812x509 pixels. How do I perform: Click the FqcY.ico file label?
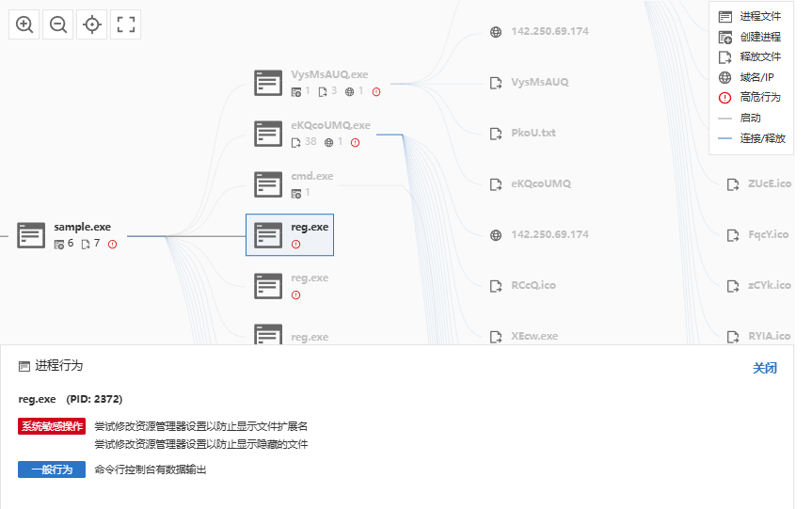[x=768, y=234]
